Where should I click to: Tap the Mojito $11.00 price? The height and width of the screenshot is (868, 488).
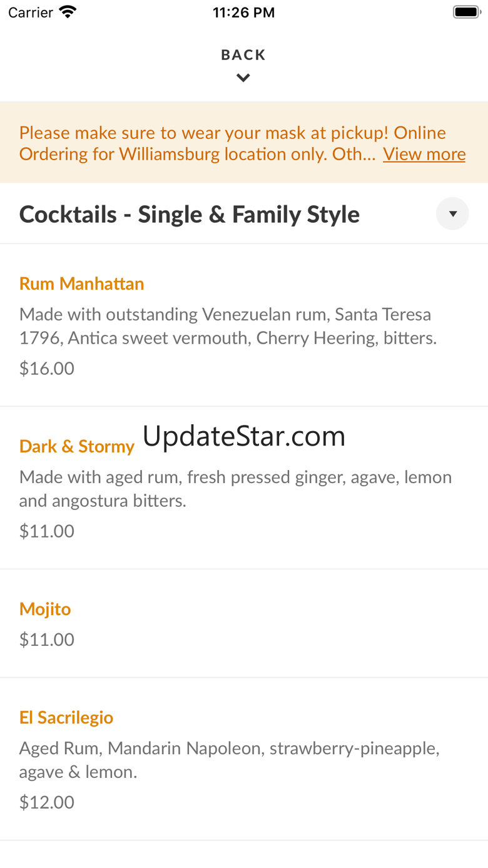(x=47, y=639)
